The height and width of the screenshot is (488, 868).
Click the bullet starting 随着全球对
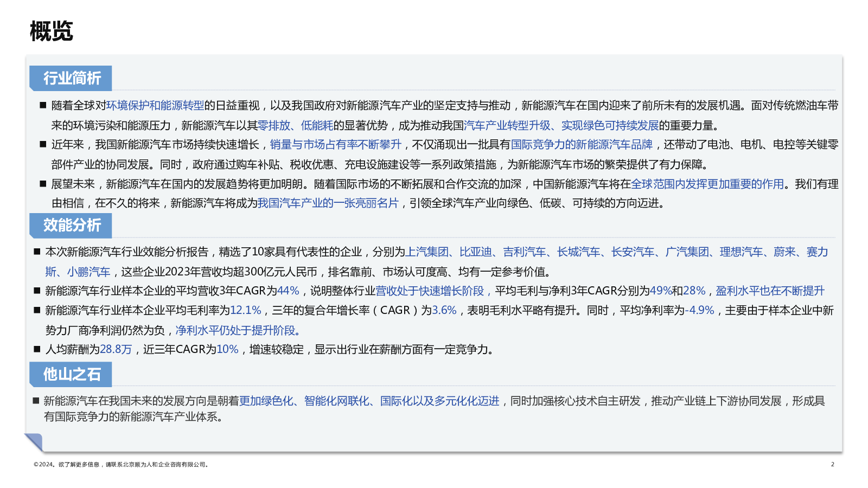439,115
